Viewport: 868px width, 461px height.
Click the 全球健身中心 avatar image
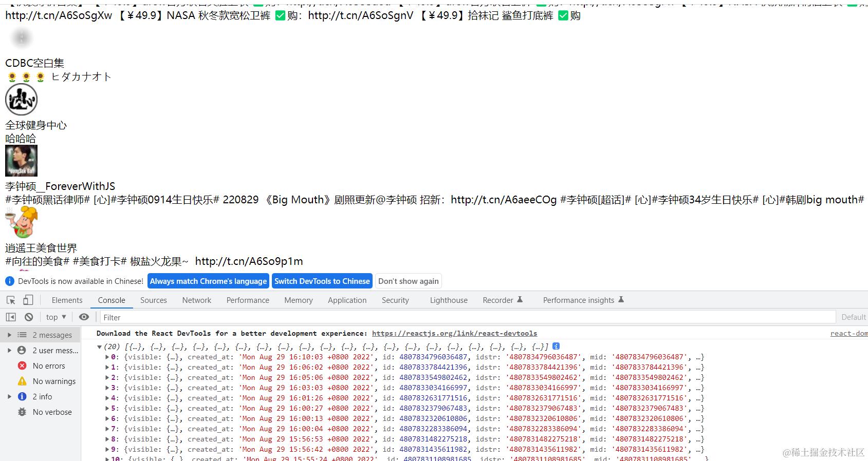(21, 100)
